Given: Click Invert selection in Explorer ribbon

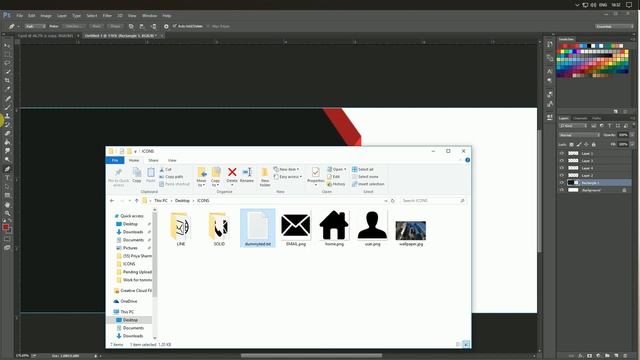Looking at the screenshot, I should pos(368,184).
